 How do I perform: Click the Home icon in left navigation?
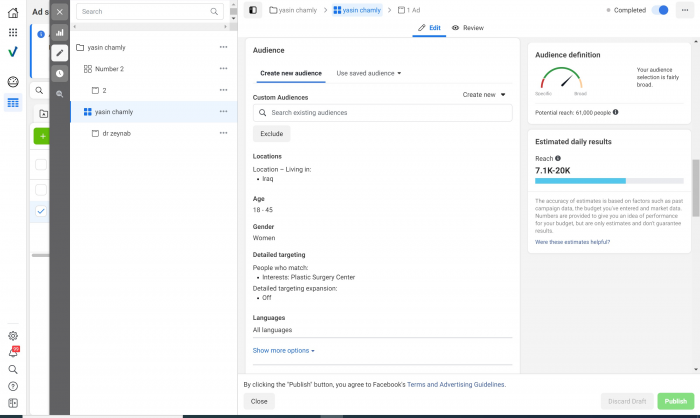13,11
